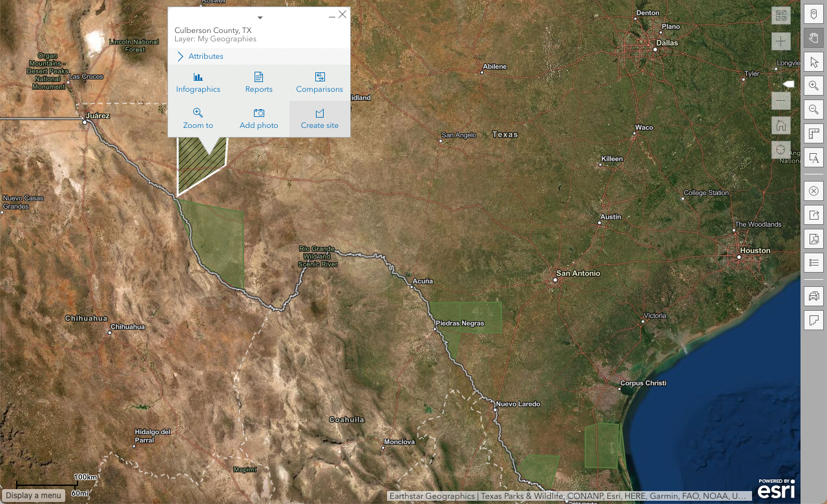Click the San Antonio city label
Image resolution: width=827 pixels, height=504 pixels.
tap(578, 273)
